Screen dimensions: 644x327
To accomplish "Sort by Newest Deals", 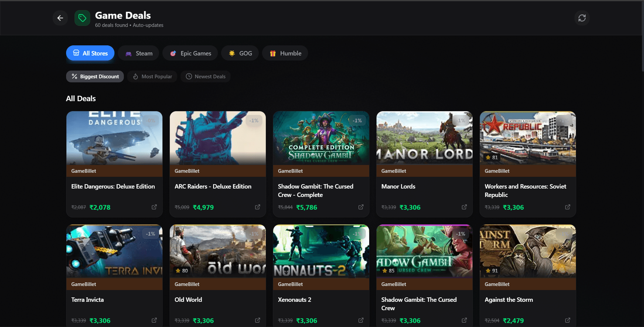I will tap(205, 77).
